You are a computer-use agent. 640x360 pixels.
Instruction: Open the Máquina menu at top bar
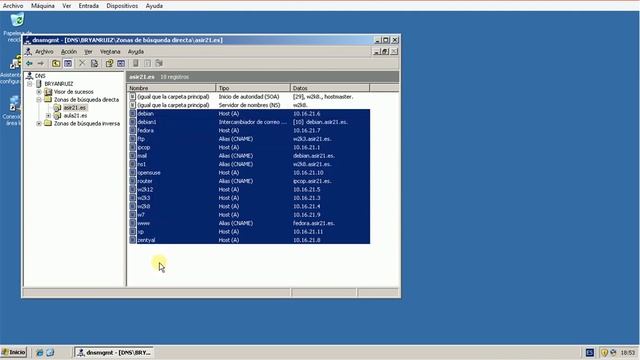43,6
